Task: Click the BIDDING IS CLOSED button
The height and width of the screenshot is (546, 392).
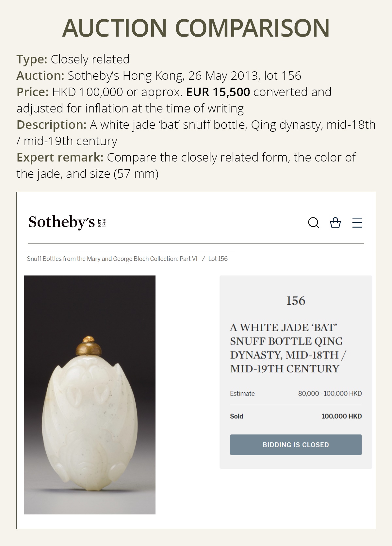Action: 296,445
